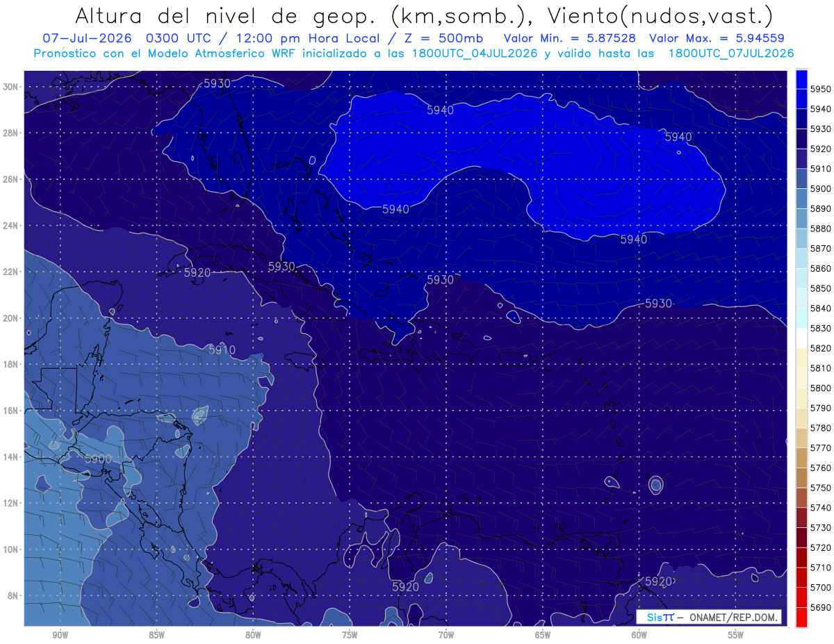Click the '0300 UTC' time in the header
Viewport: 834px width, 644px height.
[178, 38]
